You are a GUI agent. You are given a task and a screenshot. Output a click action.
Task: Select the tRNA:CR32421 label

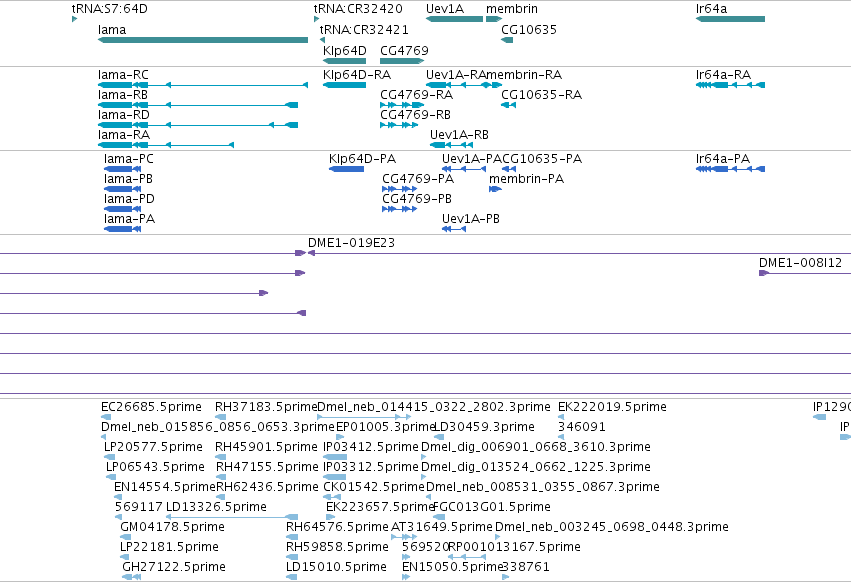coord(364,30)
